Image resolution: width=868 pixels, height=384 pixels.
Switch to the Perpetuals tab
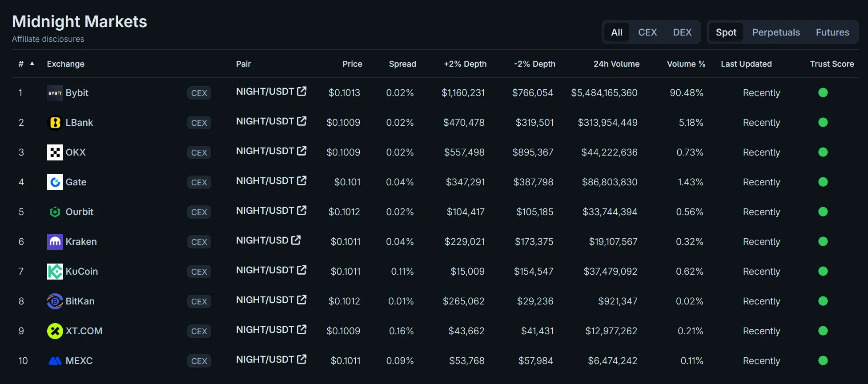click(776, 32)
